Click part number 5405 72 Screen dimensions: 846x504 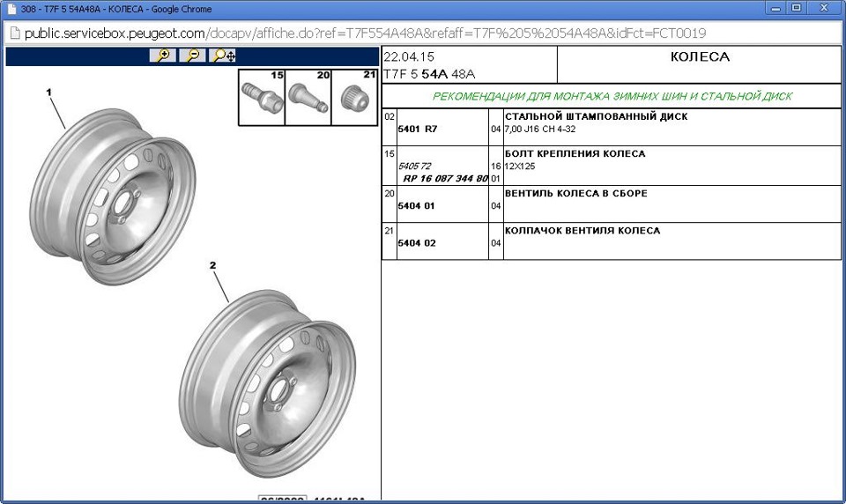(x=414, y=167)
